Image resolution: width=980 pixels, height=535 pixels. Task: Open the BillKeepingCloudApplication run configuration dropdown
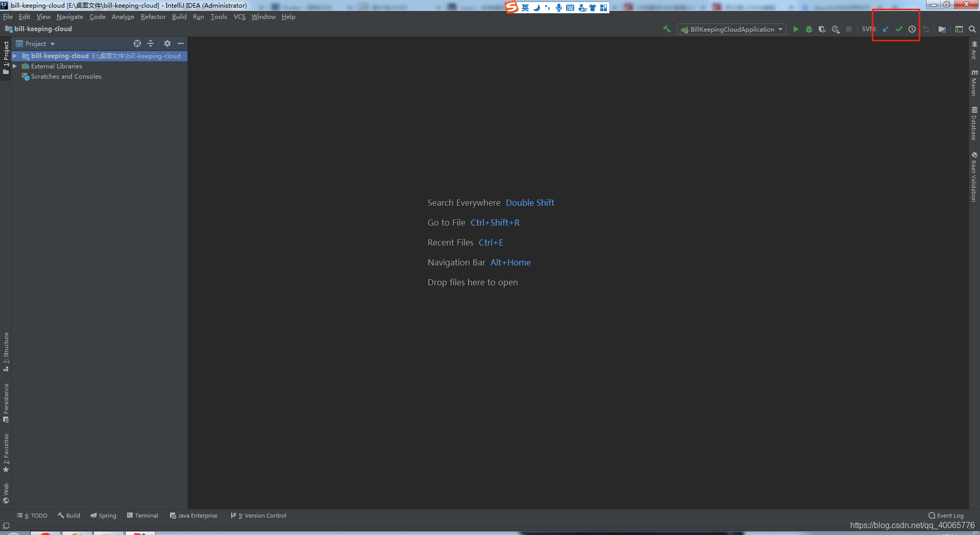coord(731,29)
